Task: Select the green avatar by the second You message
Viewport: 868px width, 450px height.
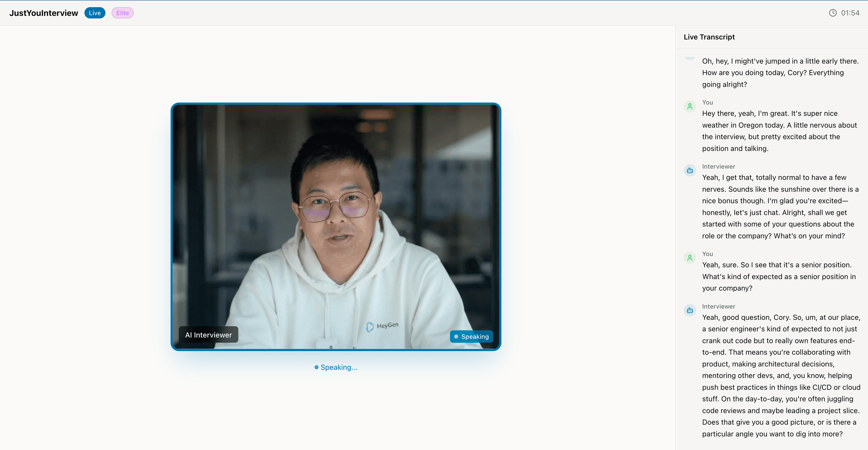Action: 690,257
